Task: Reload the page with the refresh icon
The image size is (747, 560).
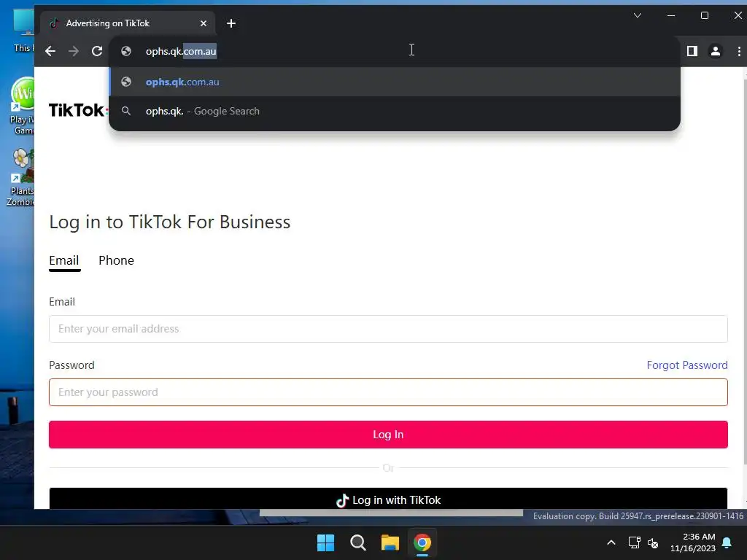Action: click(97, 51)
